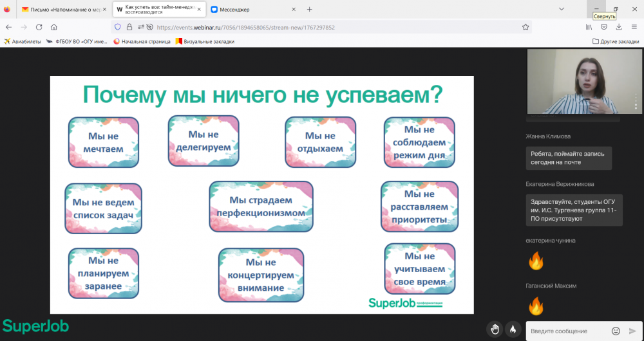The width and height of the screenshot is (644, 341).
Task: Go to the browser home page
Action: tap(54, 27)
